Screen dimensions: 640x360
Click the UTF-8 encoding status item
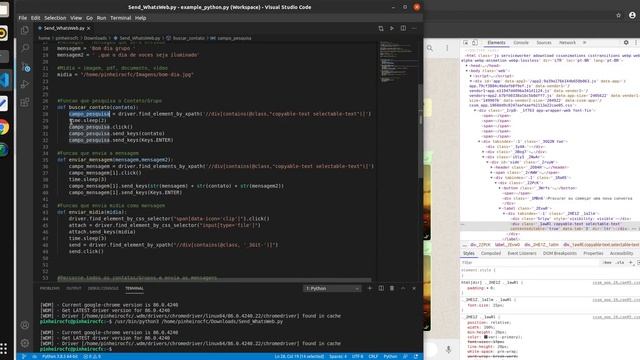358,356
